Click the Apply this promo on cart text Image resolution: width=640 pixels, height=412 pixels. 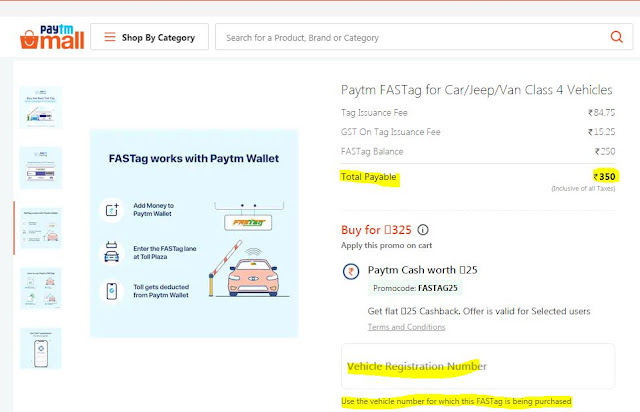tap(386, 245)
